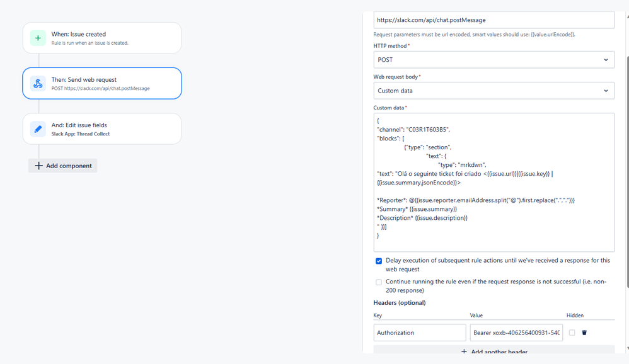Click the plus icon beside Add component
Image resolution: width=629 pixels, height=364 pixels.
pyautogui.click(x=39, y=166)
